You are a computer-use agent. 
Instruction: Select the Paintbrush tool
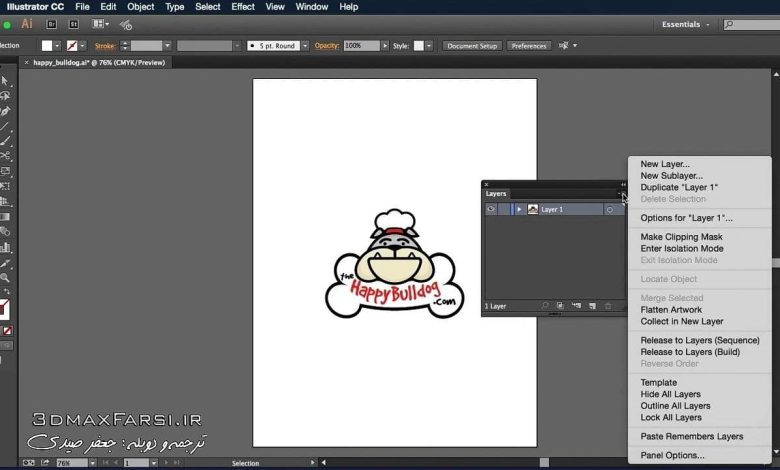coord(5,141)
